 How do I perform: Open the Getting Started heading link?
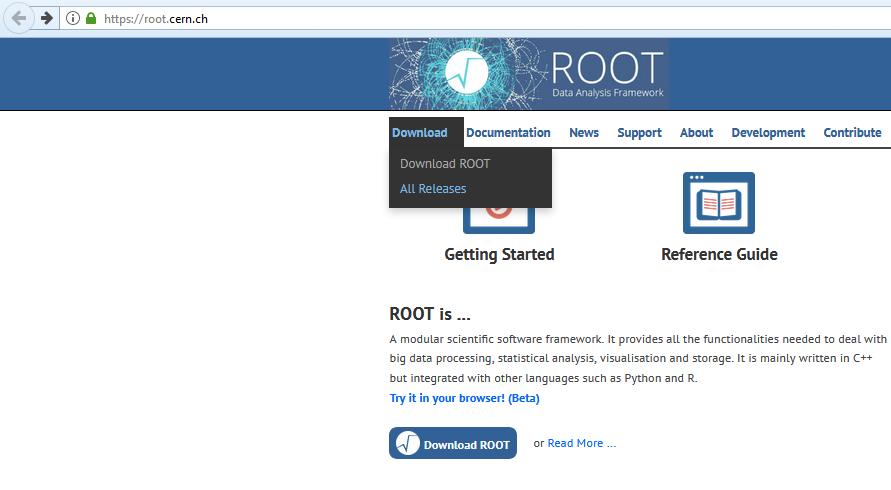[x=499, y=254]
